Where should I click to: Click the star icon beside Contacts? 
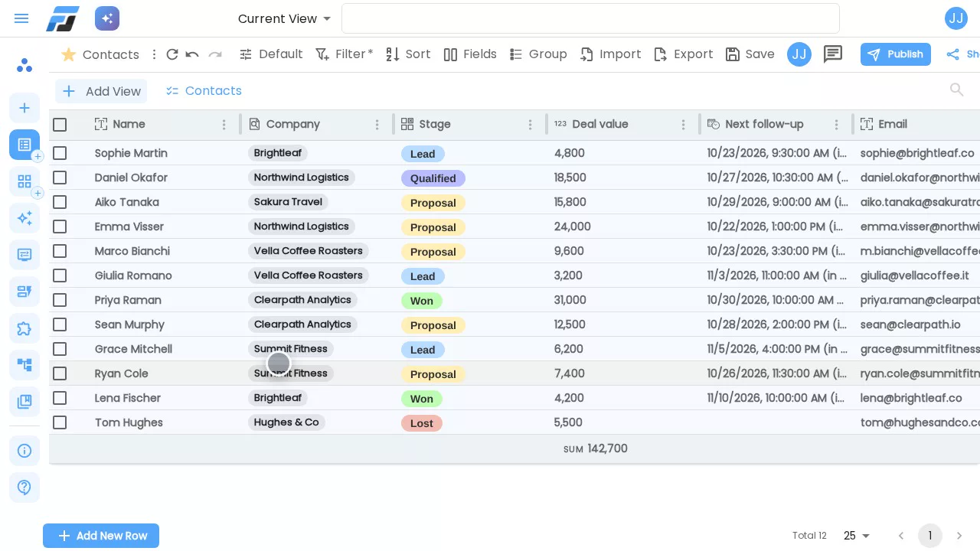68,54
